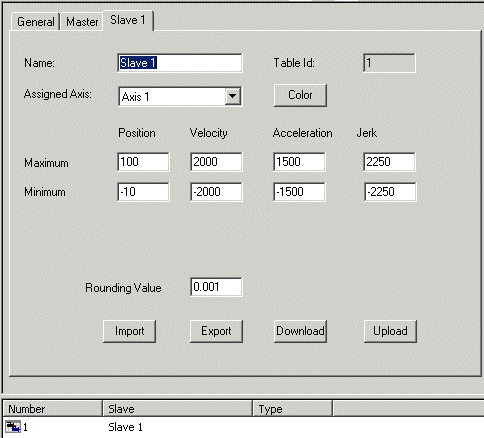Click the Minimum Jerk field
This screenshot has width=484, height=438.
coord(390,192)
